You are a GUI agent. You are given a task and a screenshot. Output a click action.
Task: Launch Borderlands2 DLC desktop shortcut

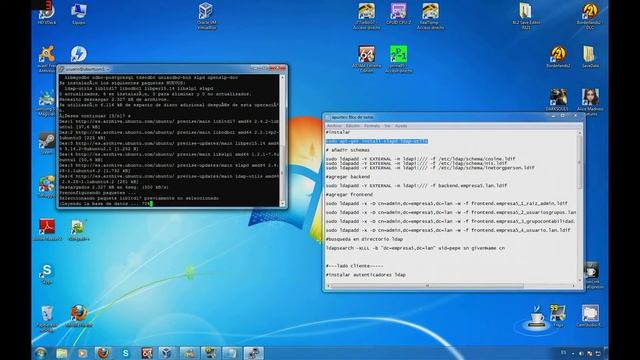coord(590,16)
